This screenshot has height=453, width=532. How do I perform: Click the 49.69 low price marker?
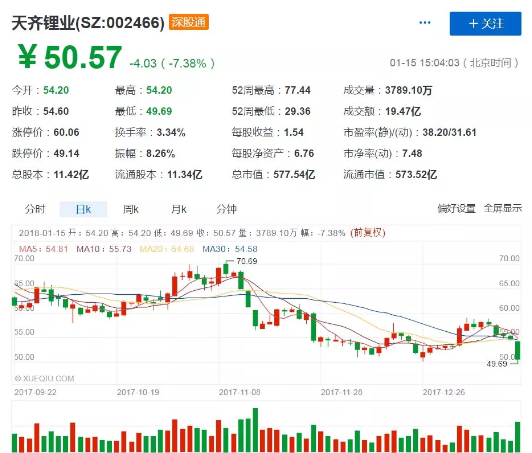click(496, 364)
